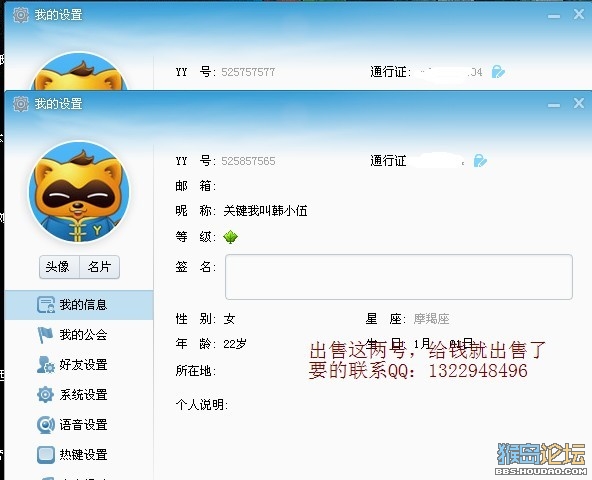Viewport: 592px width, 480px height.
Task: Click the 名片 card button
Action: point(100,267)
